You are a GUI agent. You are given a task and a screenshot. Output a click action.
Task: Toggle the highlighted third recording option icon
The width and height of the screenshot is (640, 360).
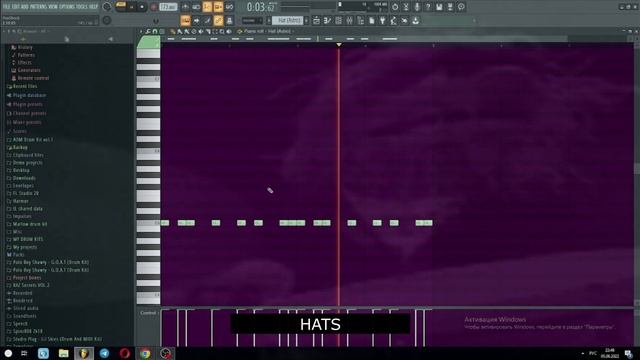point(207,7)
